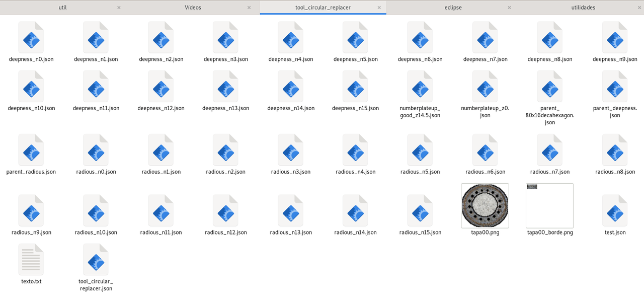The height and width of the screenshot is (302, 644).
Task: Select the tapa00.png thumbnail
Action: point(485,205)
